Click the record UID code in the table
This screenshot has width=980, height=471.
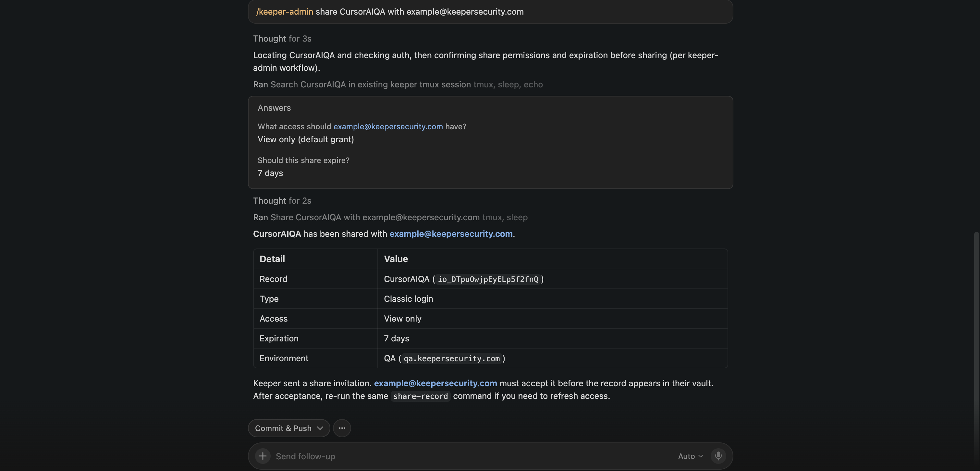488,279
